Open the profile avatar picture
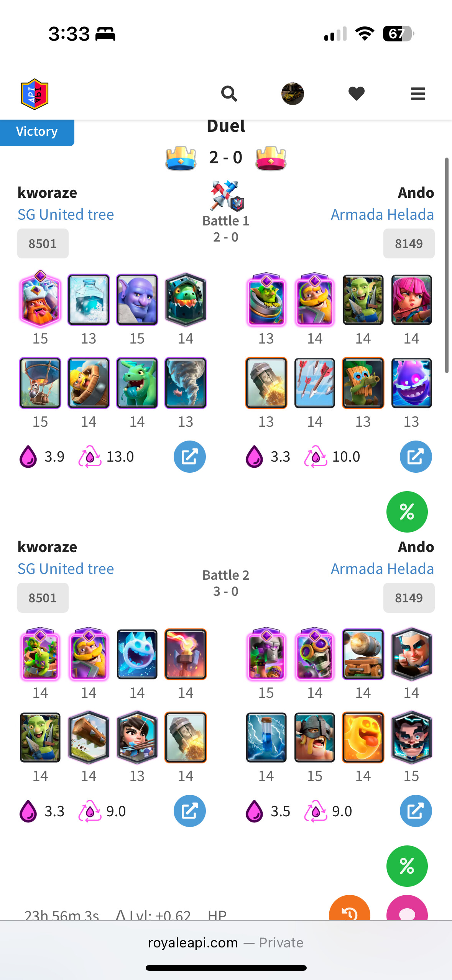Screen dimensions: 452x980 [x=293, y=94]
